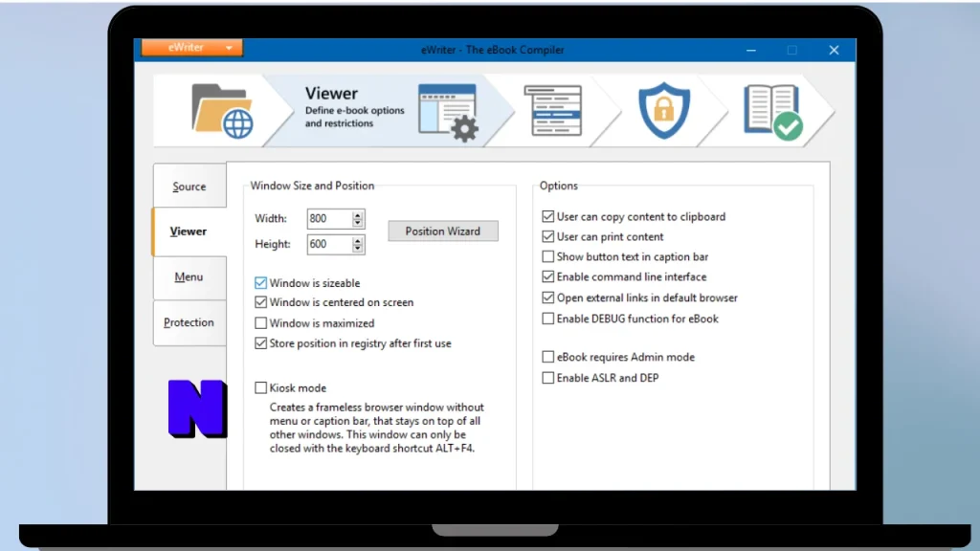Click the eWriter - The eBook Compiler title

point(493,50)
